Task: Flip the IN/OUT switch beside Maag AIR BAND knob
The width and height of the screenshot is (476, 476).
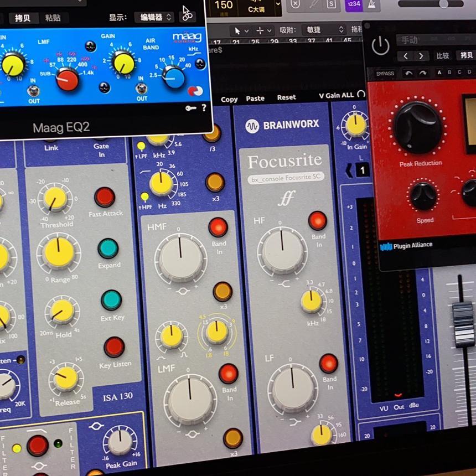Action: (x=141, y=89)
